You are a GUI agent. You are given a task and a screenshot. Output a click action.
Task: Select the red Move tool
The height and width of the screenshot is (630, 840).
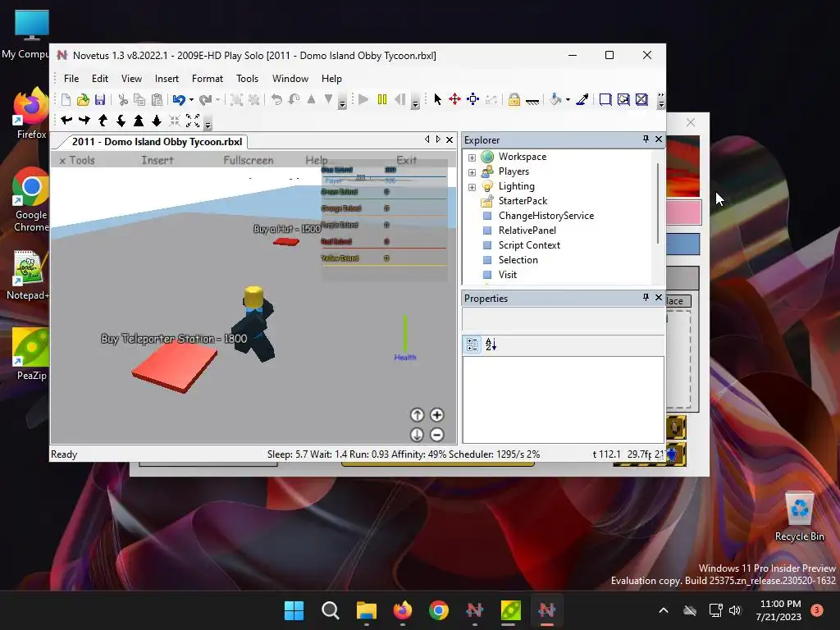(x=454, y=99)
